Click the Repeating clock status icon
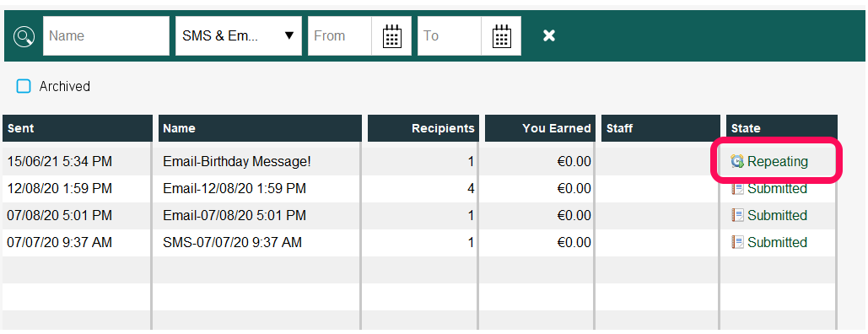This screenshot has height=334, width=868. [737, 162]
